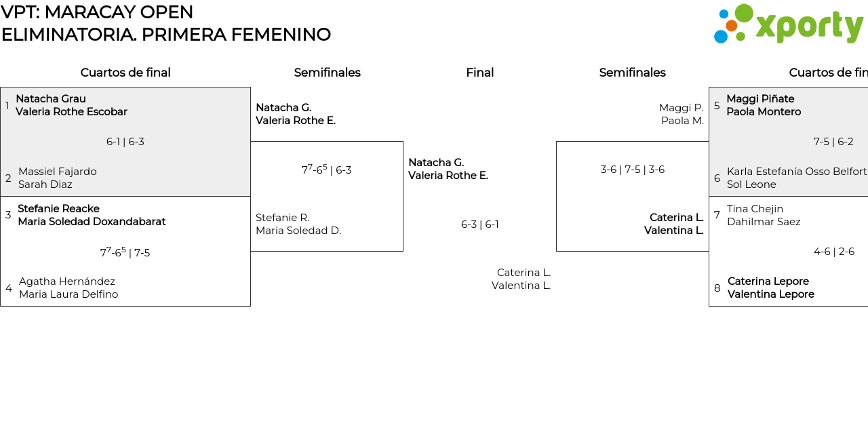The image size is (868, 428).
Task: Select the Massiel Fajardo and Sarah Diaz team
Action: 57,178
